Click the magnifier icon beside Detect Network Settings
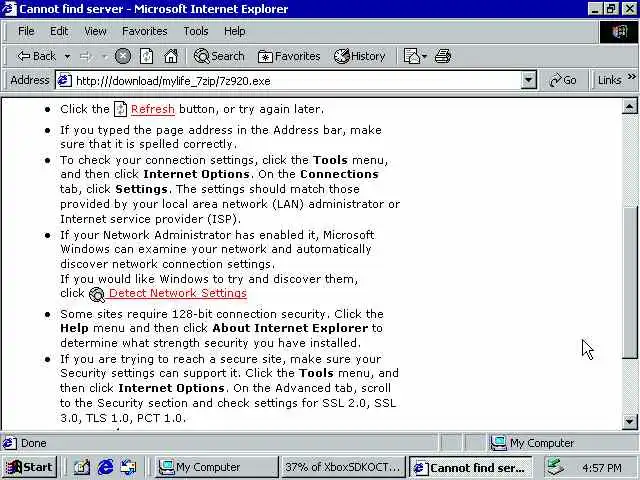 click(97, 294)
